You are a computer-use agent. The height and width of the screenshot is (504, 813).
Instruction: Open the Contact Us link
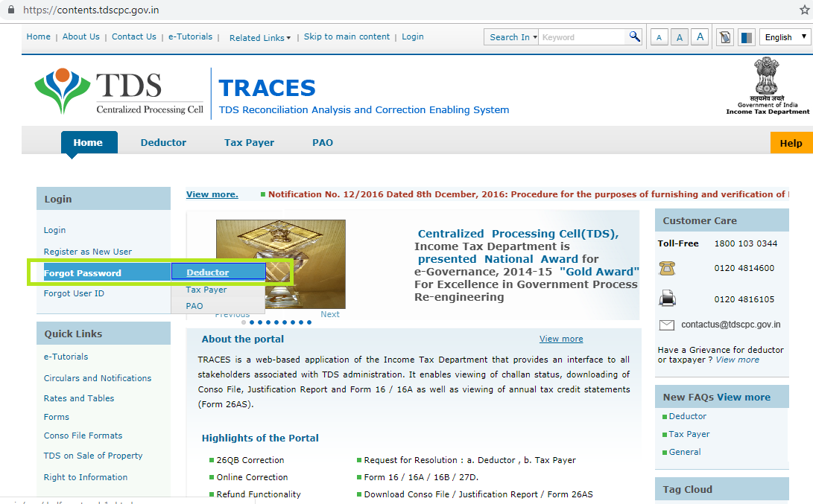coord(134,36)
